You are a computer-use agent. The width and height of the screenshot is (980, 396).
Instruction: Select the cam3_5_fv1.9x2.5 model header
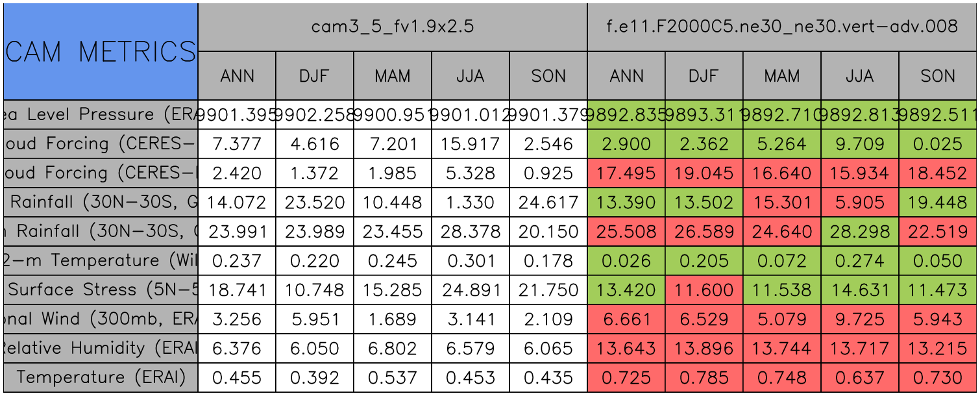pos(392,27)
